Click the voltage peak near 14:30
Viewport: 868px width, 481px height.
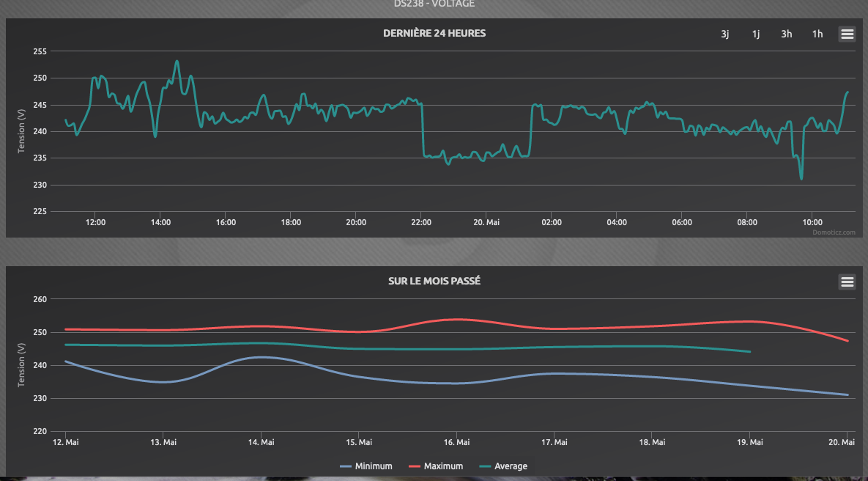177,61
